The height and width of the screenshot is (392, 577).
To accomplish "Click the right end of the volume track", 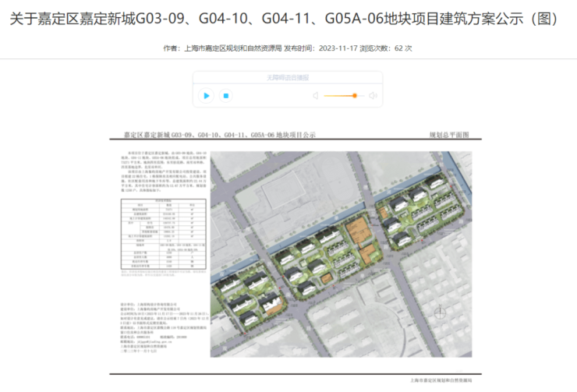I will coord(364,95).
